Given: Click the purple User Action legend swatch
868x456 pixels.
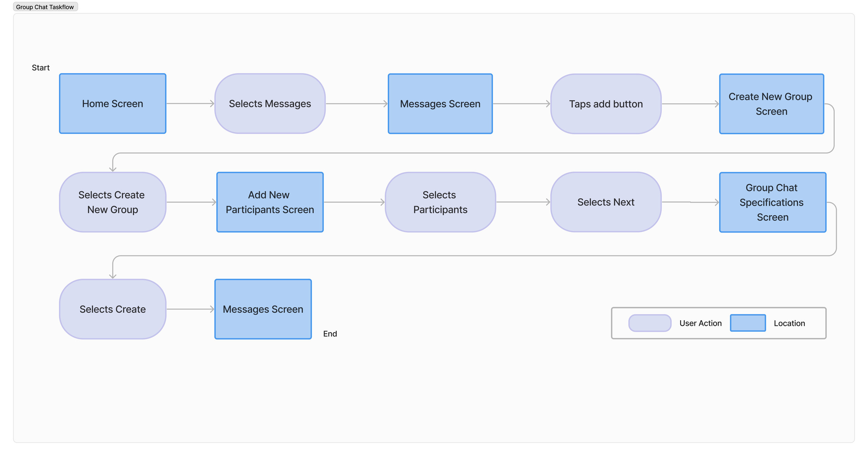Looking at the screenshot, I should 649,323.
